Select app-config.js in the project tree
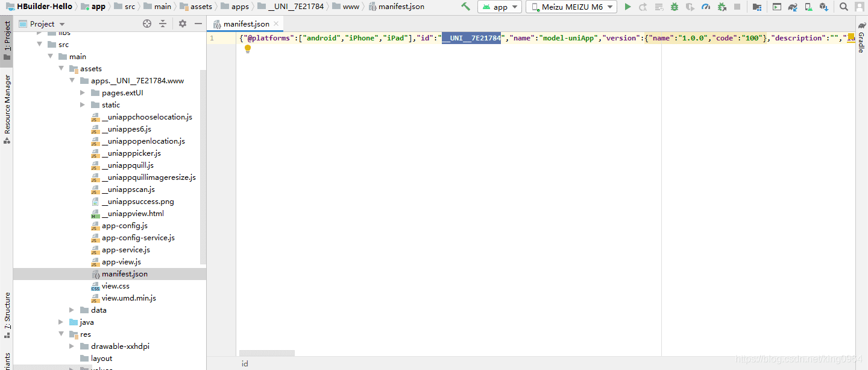 (x=124, y=226)
